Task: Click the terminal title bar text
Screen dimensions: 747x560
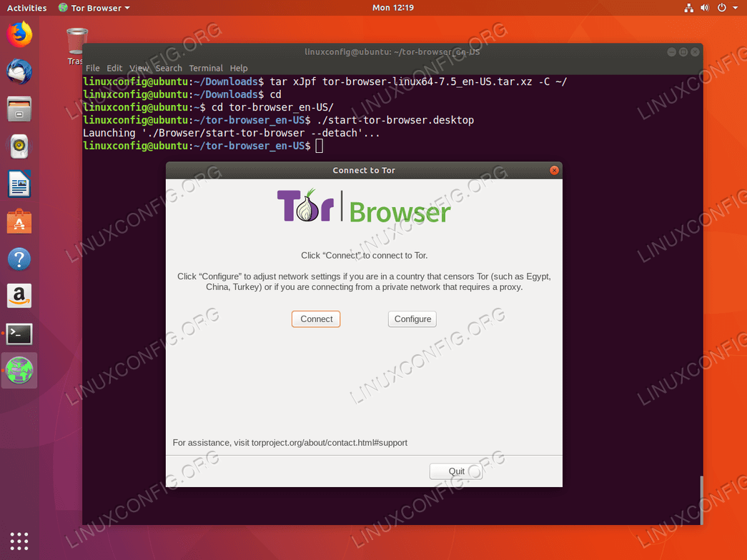Action: pyautogui.click(x=392, y=52)
